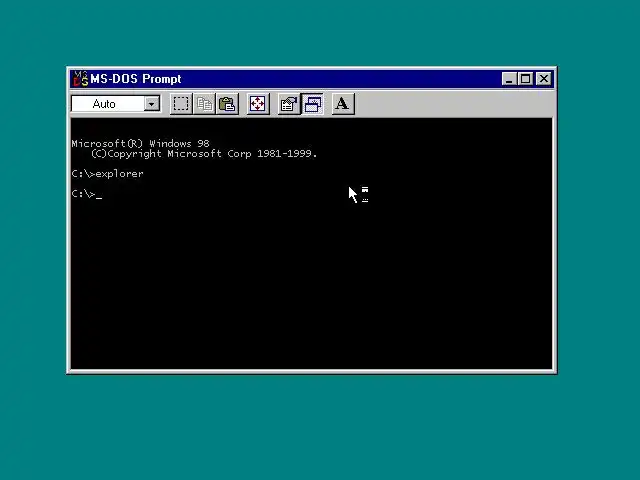Click the 'C:\>explorer' command line text

coord(107,174)
